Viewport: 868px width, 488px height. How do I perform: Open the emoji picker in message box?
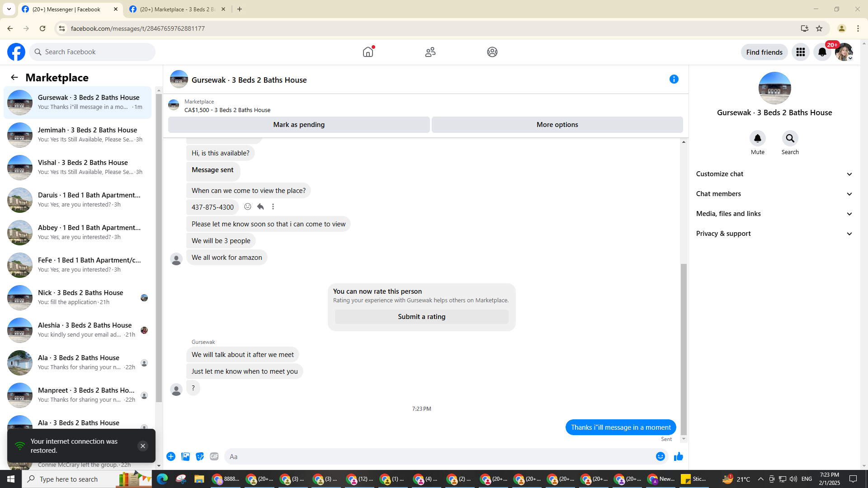coord(660,457)
